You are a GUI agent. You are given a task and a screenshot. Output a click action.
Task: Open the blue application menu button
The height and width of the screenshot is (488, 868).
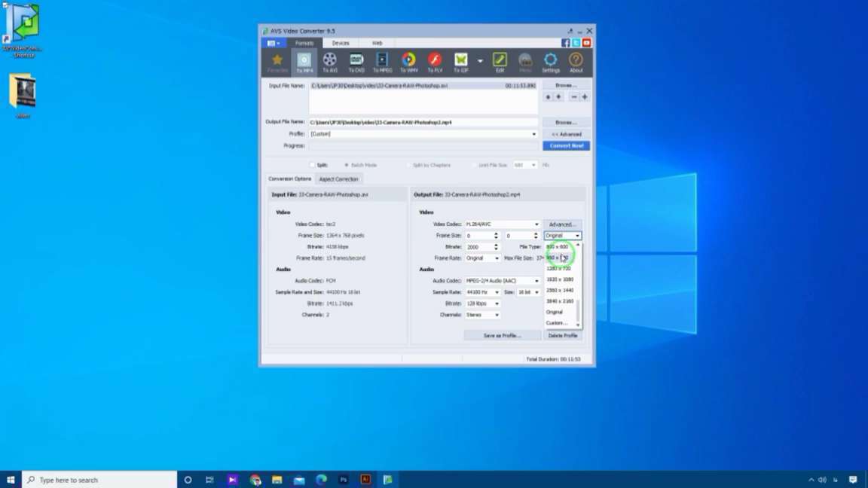[274, 43]
